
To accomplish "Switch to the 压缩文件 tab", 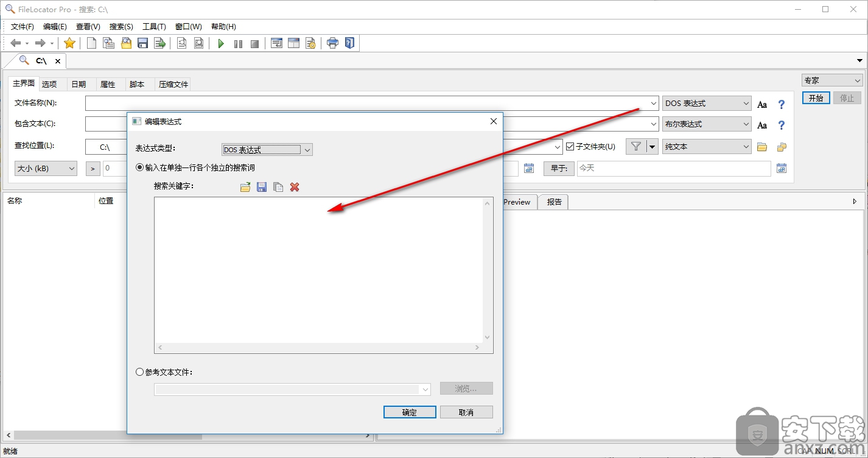I will click(x=173, y=85).
